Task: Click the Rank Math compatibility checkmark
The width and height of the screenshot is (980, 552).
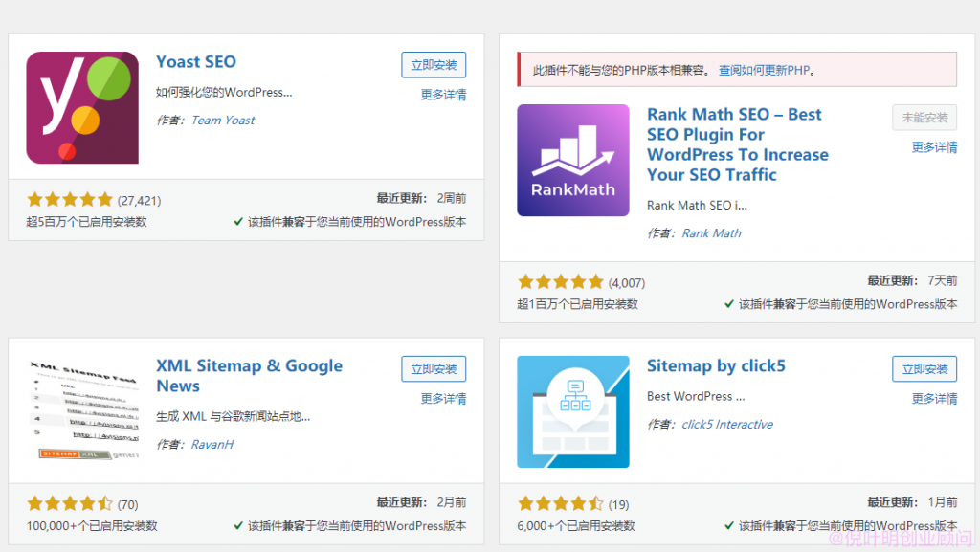Action: (728, 304)
